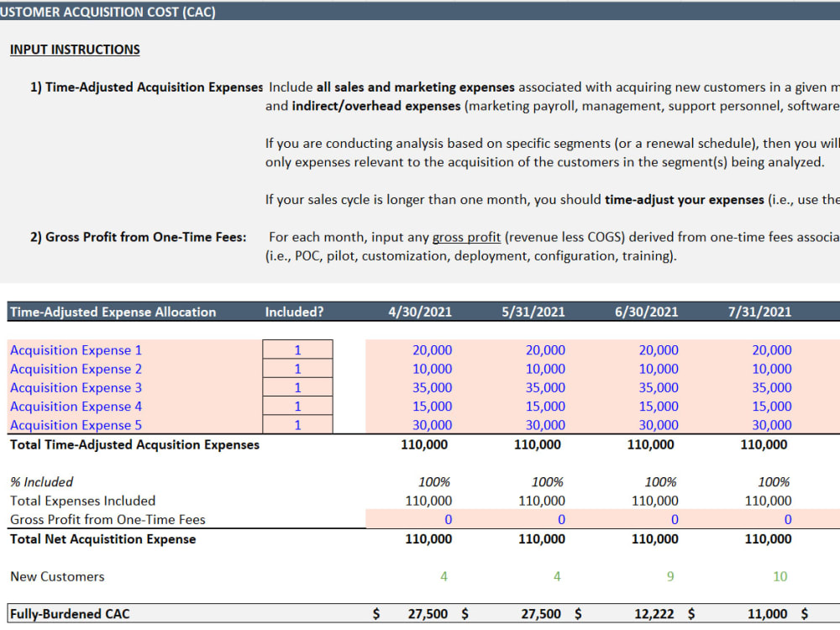
Task: Click the 4/30/2021 column header
Action: (419, 312)
